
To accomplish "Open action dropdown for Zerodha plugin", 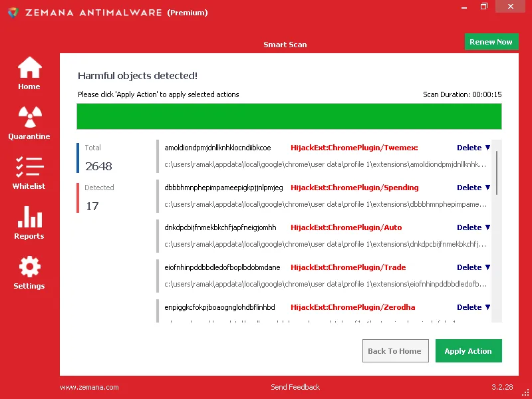I will (473, 307).
